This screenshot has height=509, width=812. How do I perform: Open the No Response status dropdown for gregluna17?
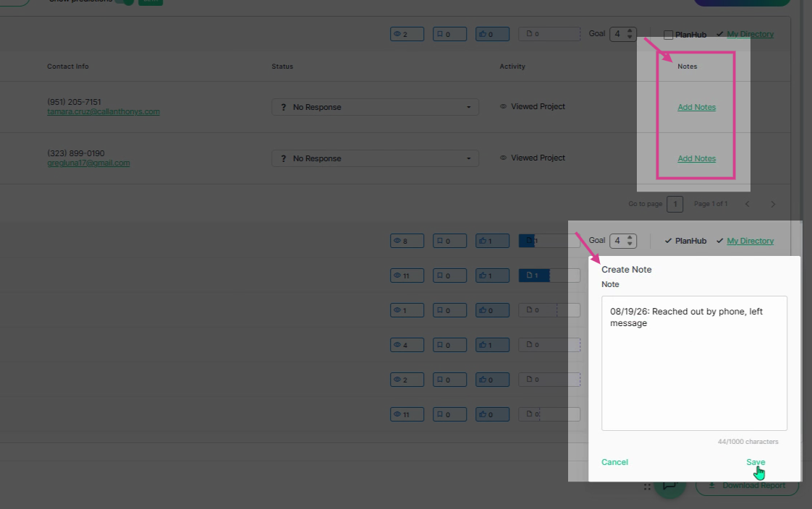(x=375, y=158)
